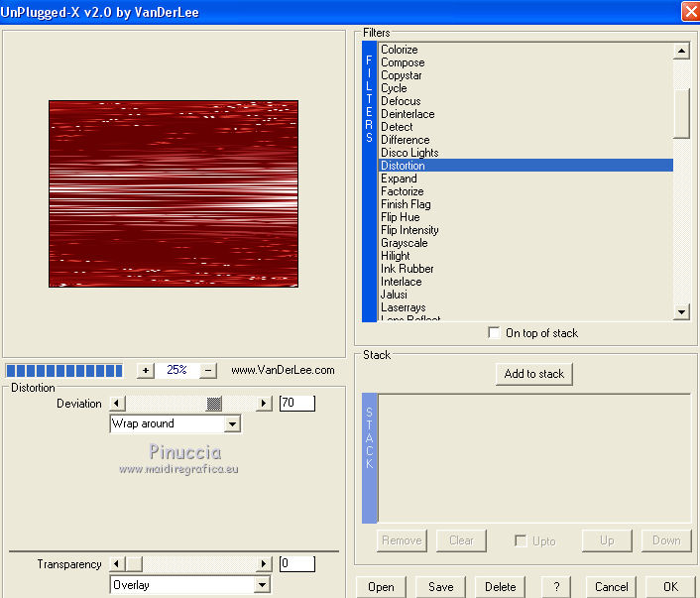Image resolution: width=700 pixels, height=598 pixels.
Task: Click the zoom in plus button
Action: pos(146,370)
